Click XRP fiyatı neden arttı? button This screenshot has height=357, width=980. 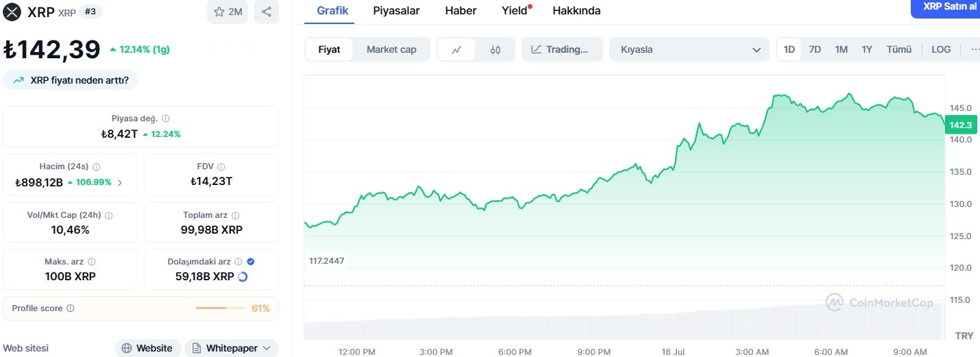point(71,80)
